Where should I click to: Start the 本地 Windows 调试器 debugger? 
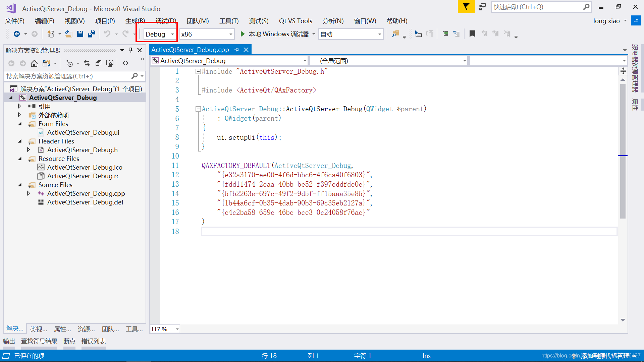click(x=275, y=34)
